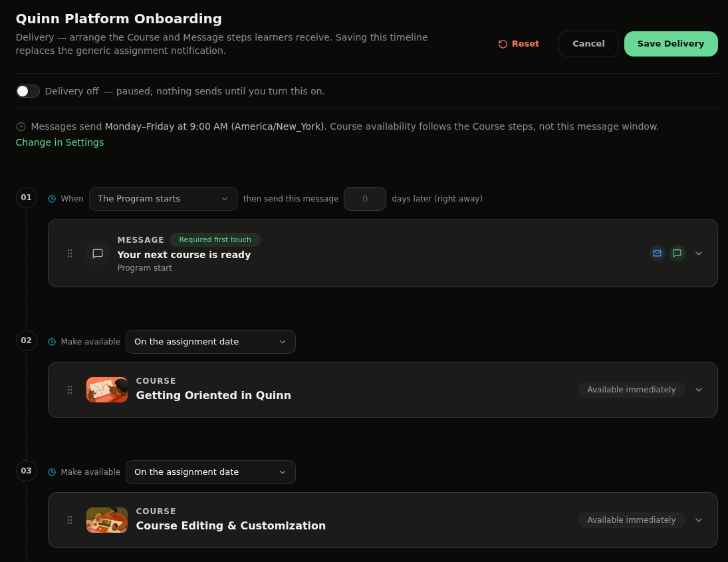Click the step 03 number marker
This screenshot has height=562, width=728.
27,471
